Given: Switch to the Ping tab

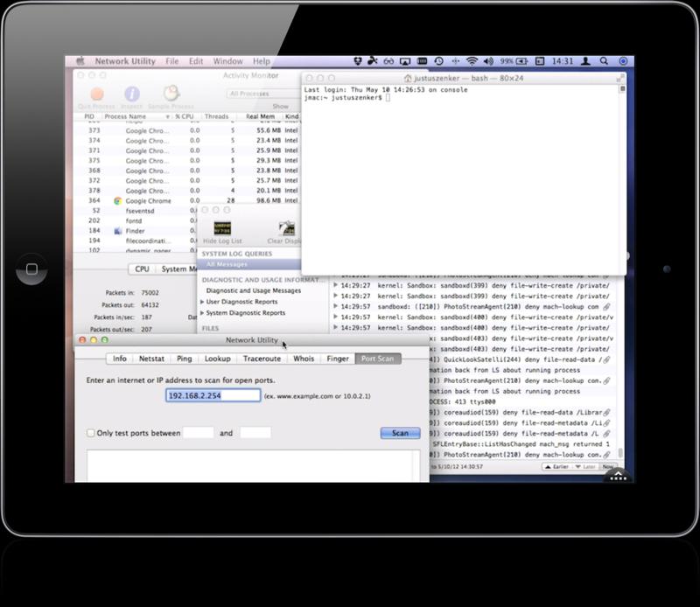Looking at the screenshot, I should click(185, 359).
